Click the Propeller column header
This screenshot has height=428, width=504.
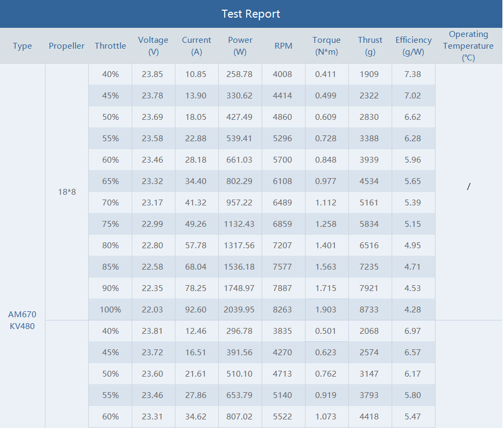tap(67, 46)
